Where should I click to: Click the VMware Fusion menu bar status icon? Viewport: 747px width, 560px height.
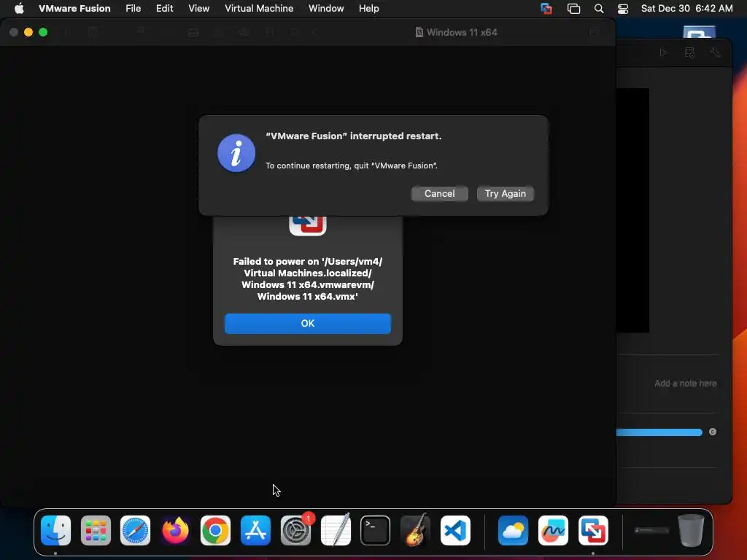(546, 9)
